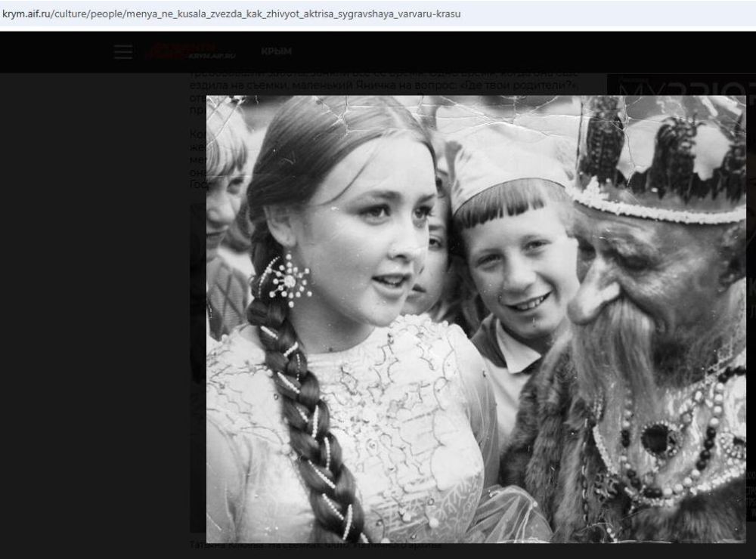Viewport: 756px width, 559px height.
Task: Click the enlarged black-and-white photo in the lightbox
Action: tap(476, 318)
